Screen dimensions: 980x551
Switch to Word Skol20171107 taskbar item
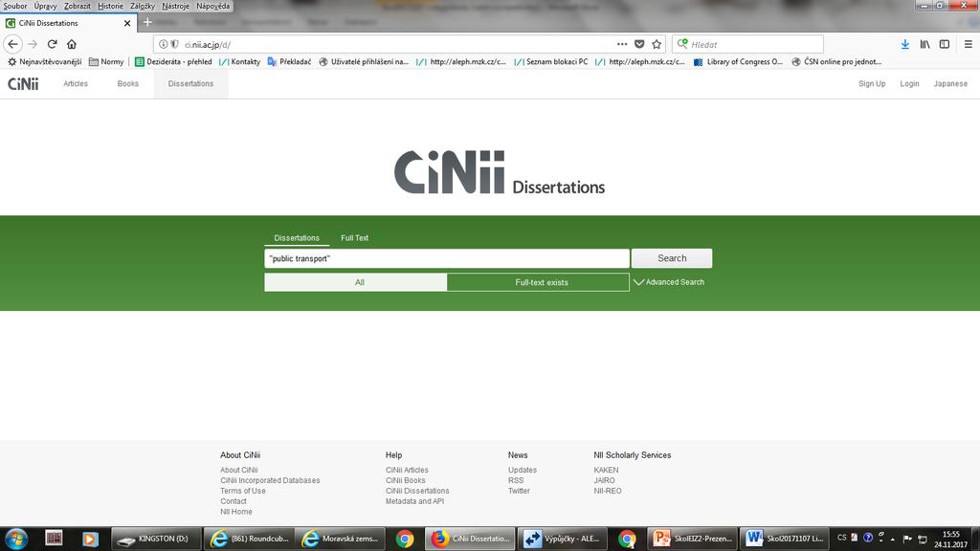[784, 539]
